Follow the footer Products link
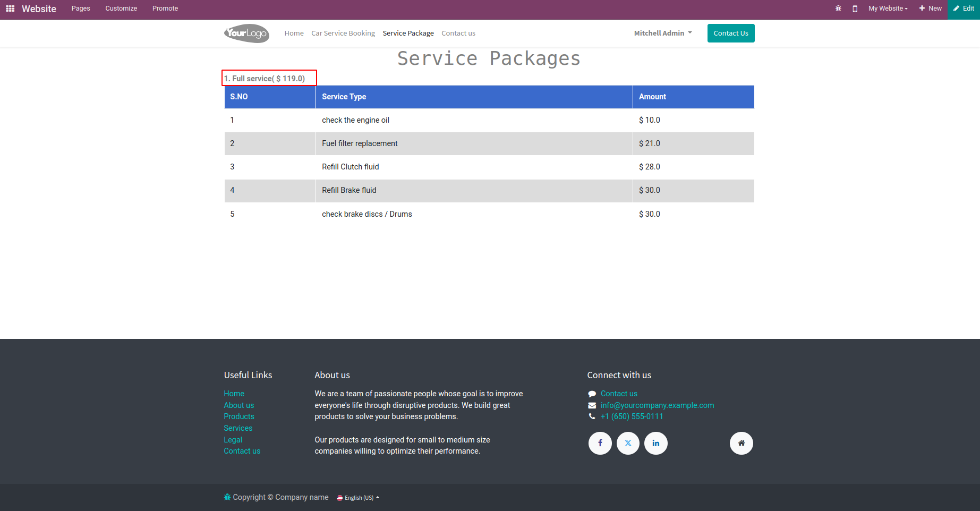 coord(239,416)
